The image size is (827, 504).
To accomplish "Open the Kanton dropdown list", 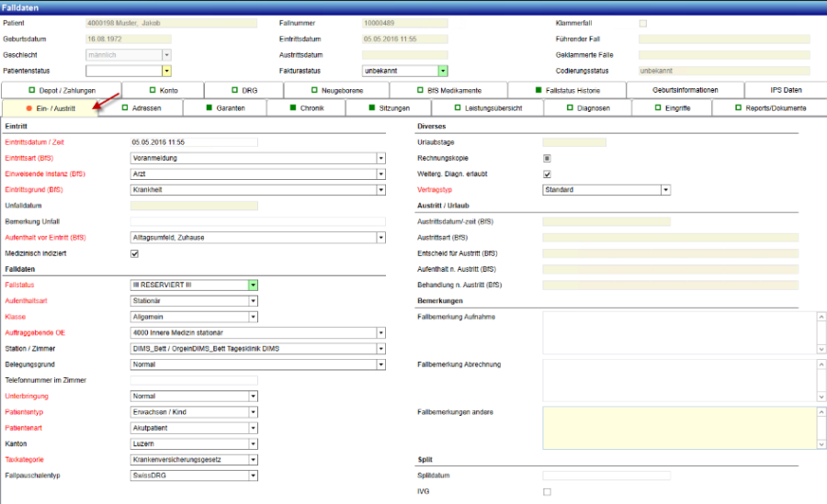I will (x=253, y=444).
